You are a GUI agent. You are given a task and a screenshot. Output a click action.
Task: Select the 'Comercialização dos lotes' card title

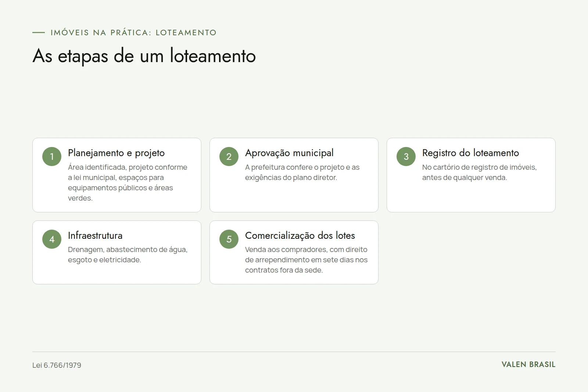[x=300, y=235]
